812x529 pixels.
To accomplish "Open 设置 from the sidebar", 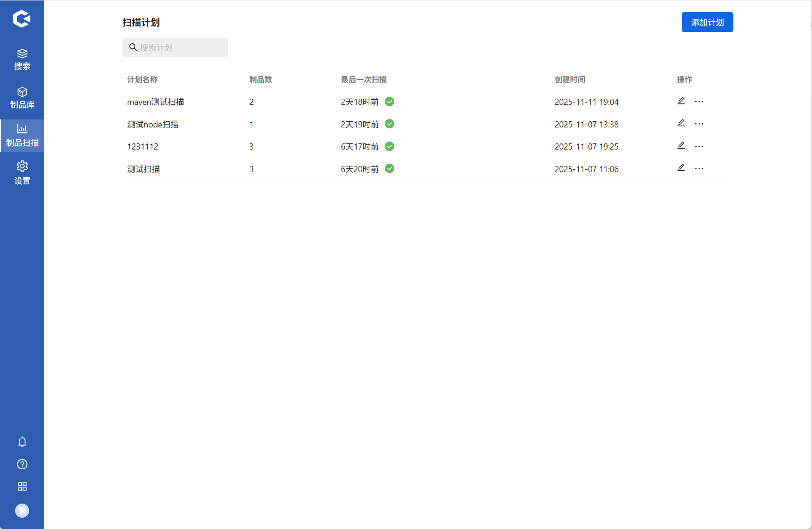I will click(x=22, y=174).
